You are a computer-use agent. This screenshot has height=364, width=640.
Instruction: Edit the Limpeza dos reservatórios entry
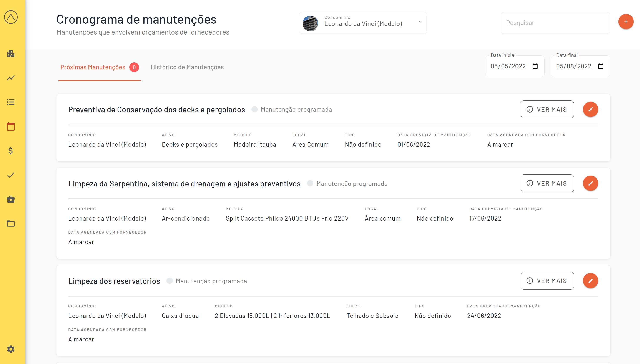click(x=590, y=281)
